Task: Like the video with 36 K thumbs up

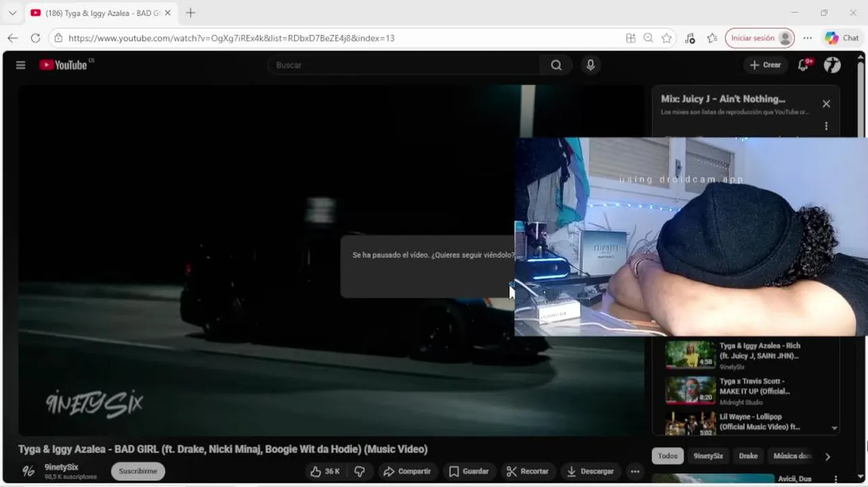Action: [x=325, y=471]
